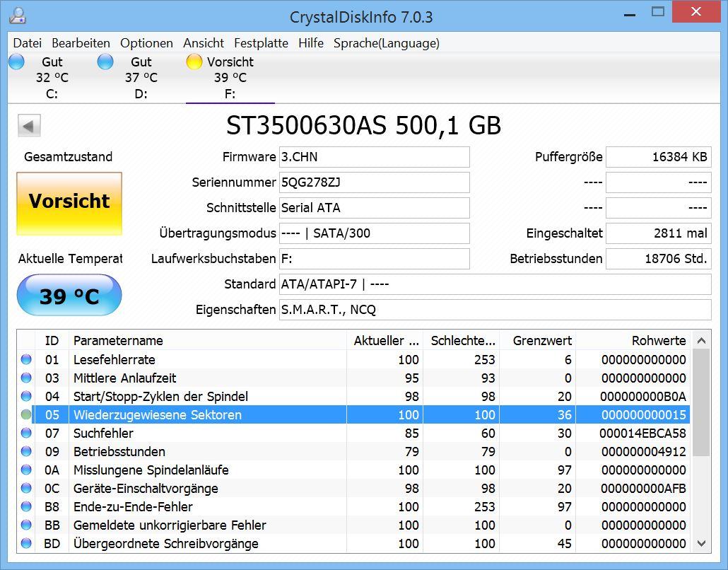Click blue status orb for drive C:

click(x=17, y=62)
